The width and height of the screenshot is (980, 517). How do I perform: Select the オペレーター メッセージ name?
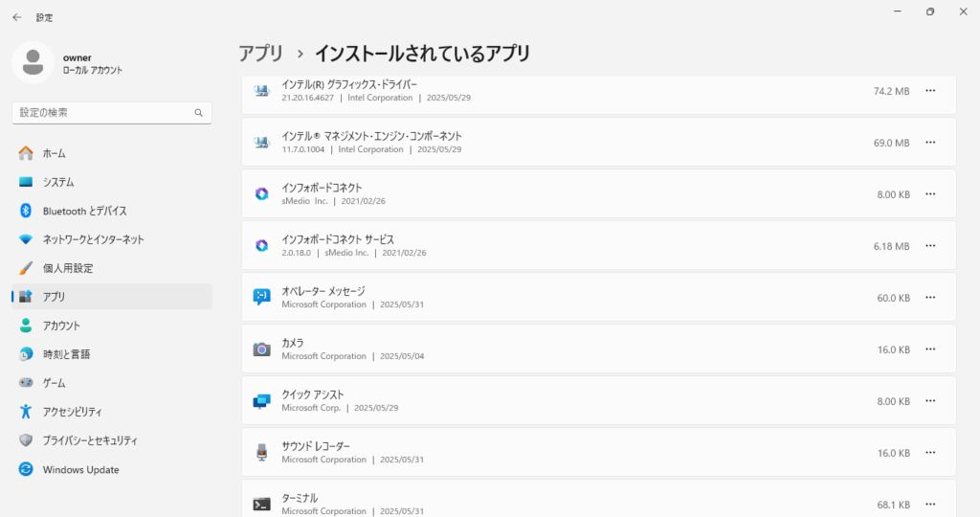click(x=323, y=291)
